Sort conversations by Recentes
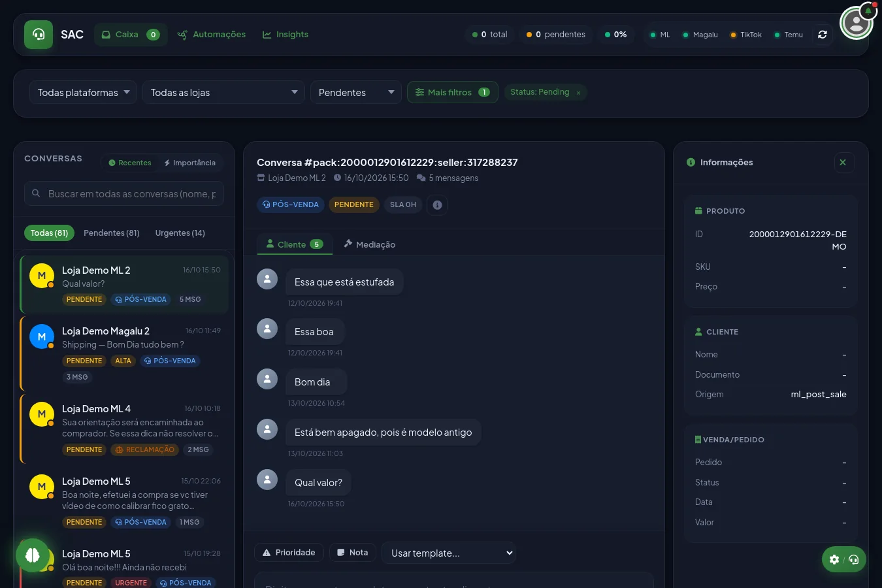The image size is (882, 588). pos(130,163)
